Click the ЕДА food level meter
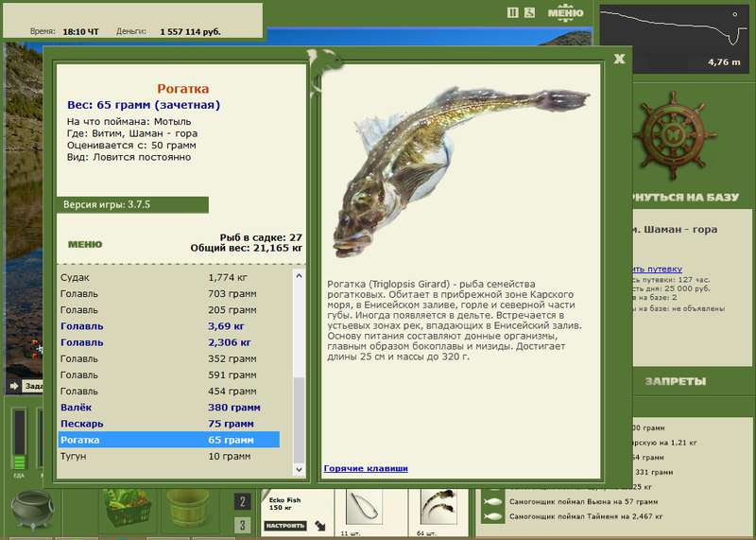 pos(19,440)
